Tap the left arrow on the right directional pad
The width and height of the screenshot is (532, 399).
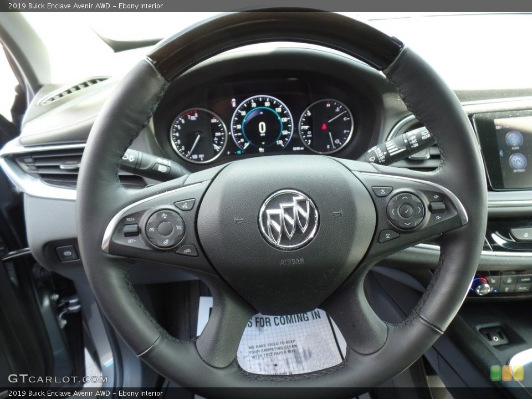[x=393, y=212]
